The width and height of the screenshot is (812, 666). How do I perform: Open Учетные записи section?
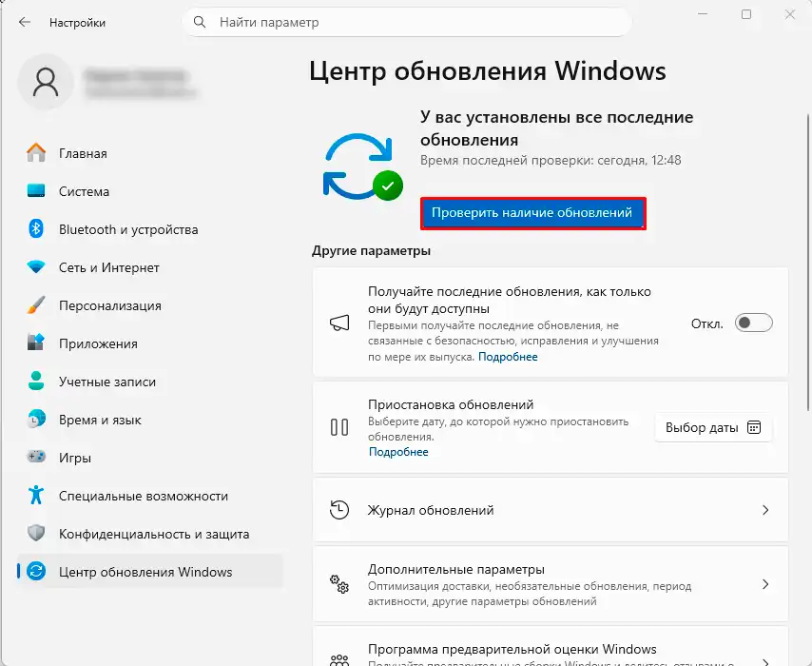(150, 382)
